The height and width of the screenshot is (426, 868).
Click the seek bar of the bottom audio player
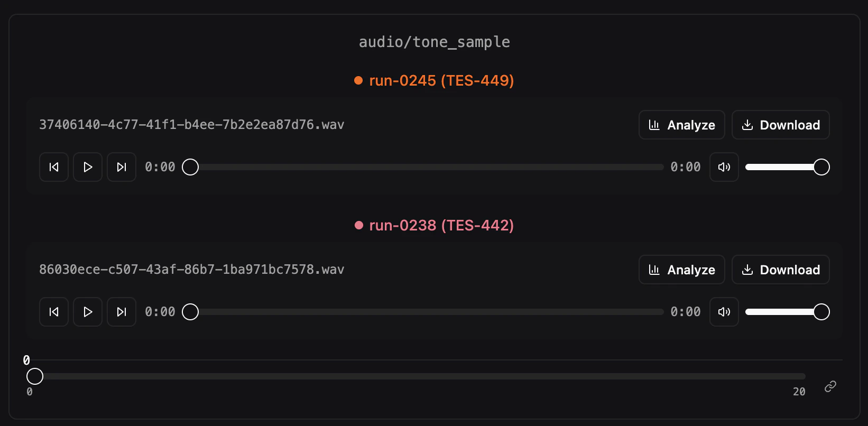[423, 311]
